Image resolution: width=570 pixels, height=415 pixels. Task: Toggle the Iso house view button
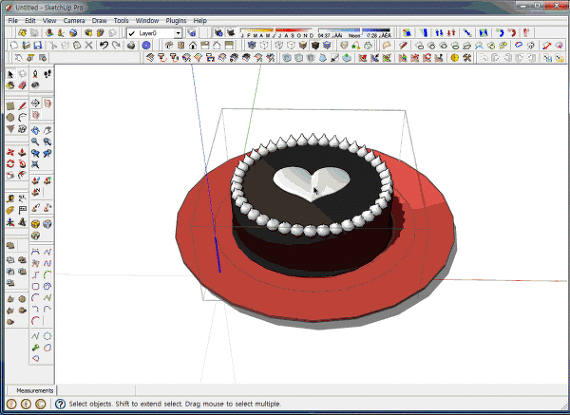169,45
